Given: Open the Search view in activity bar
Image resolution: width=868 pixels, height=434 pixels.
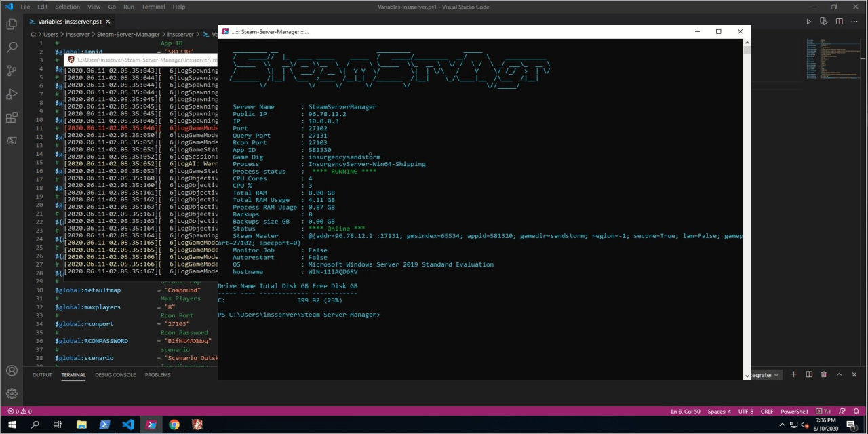Looking at the screenshot, I should (12, 48).
